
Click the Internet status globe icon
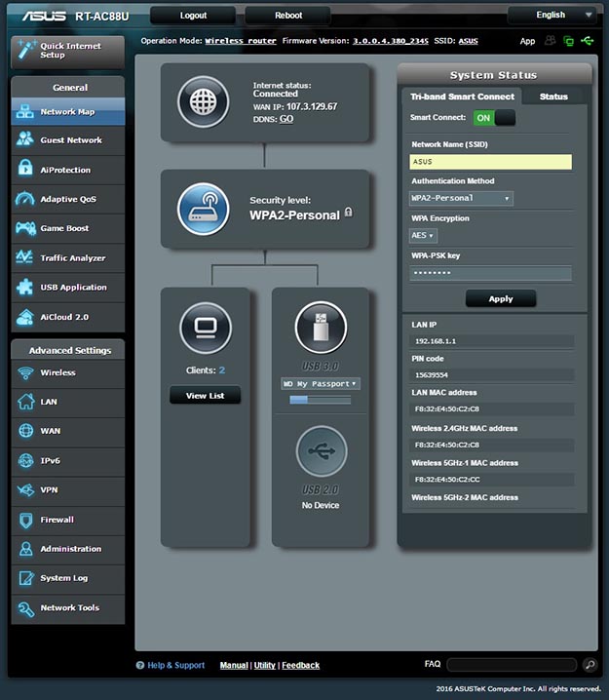pos(202,101)
